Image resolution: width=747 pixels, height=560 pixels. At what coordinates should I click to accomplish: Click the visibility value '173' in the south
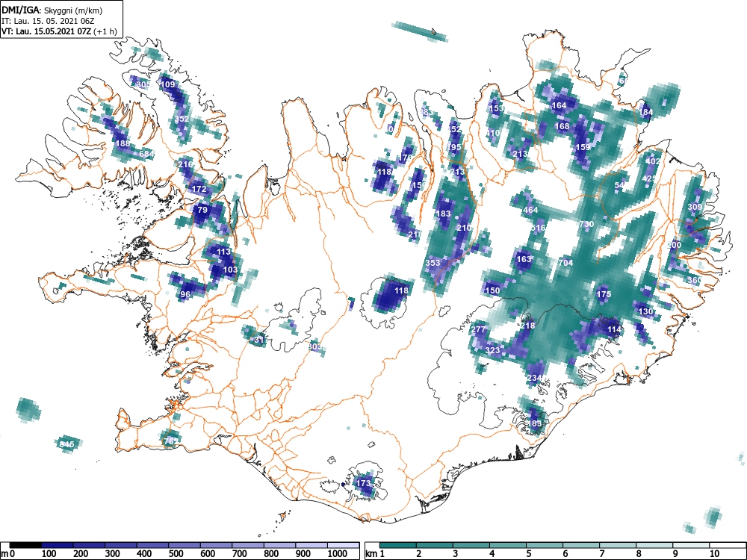point(363,483)
